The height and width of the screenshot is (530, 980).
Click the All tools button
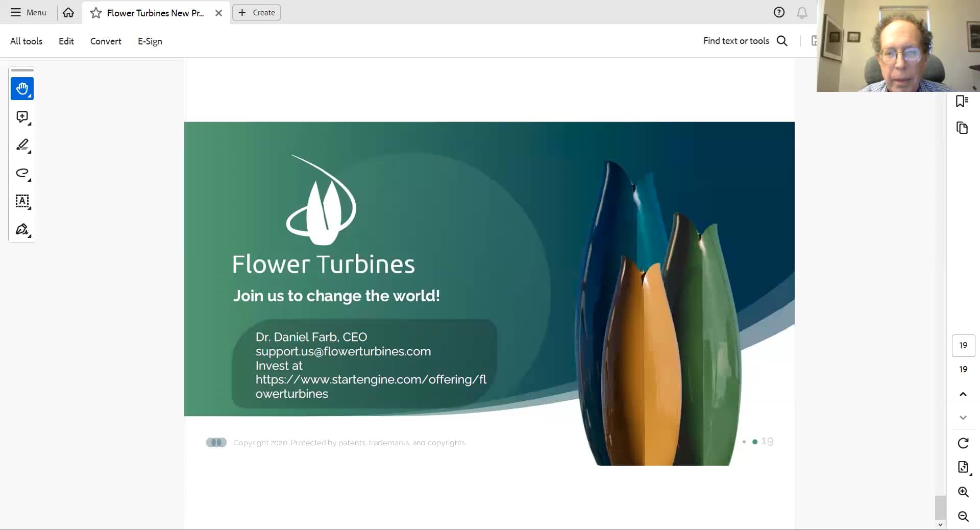26,41
